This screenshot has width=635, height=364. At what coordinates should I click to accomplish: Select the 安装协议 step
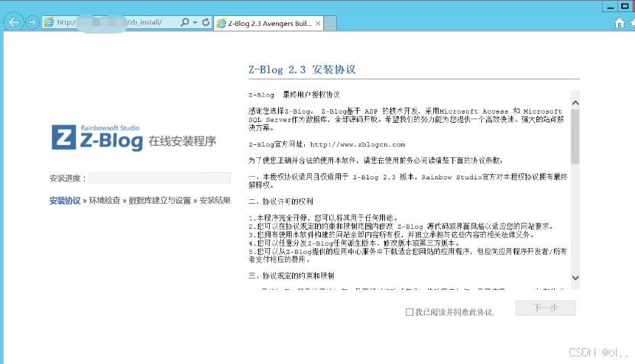pos(65,201)
